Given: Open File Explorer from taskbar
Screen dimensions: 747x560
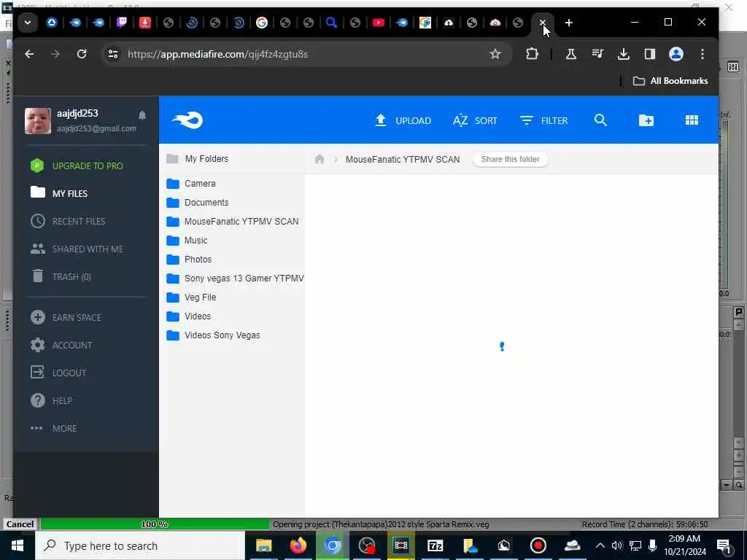Looking at the screenshot, I should pos(263,545).
